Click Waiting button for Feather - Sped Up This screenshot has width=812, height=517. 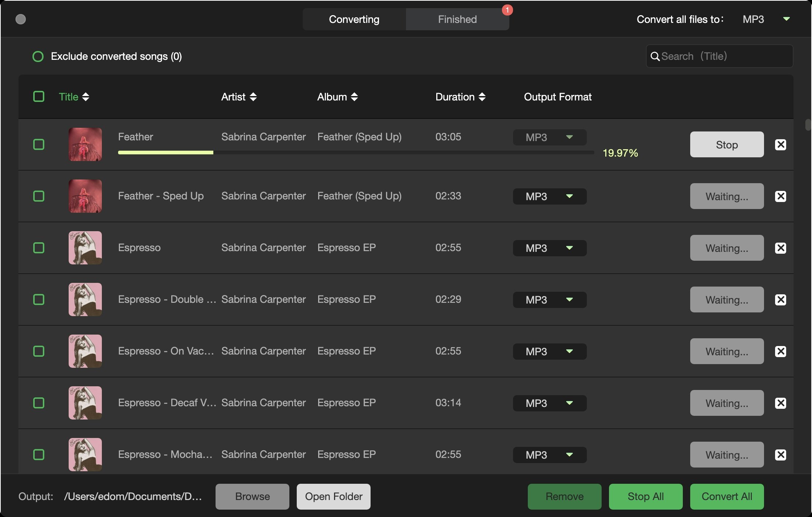click(x=727, y=196)
